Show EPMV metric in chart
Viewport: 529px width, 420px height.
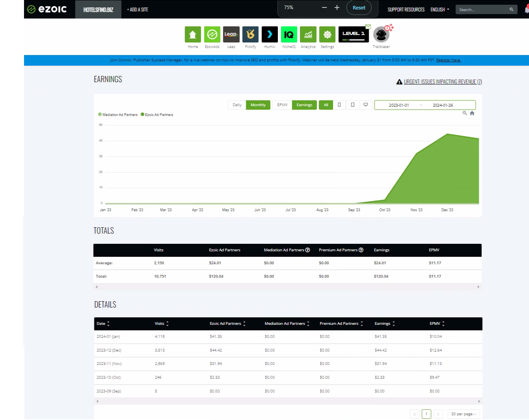tap(282, 105)
